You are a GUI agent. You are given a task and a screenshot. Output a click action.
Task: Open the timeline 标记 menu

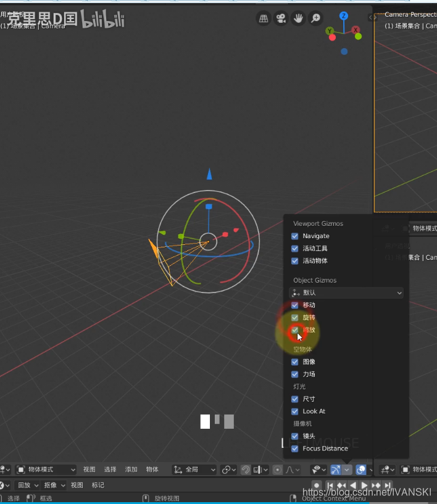pyautogui.click(x=98, y=485)
